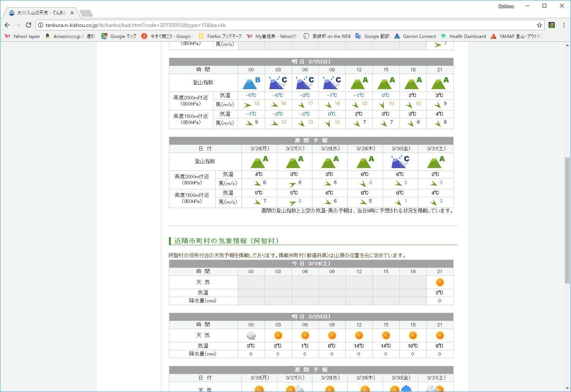
Task: Bookmark this page with the star icon
Action: coord(539,25)
